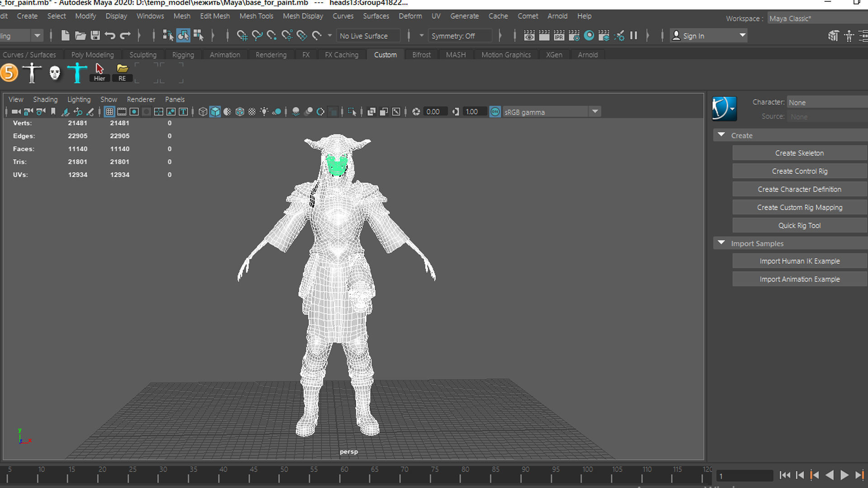Open Sign In dropdown
Image resolution: width=868 pixels, height=488 pixels.
click(708, 36)
